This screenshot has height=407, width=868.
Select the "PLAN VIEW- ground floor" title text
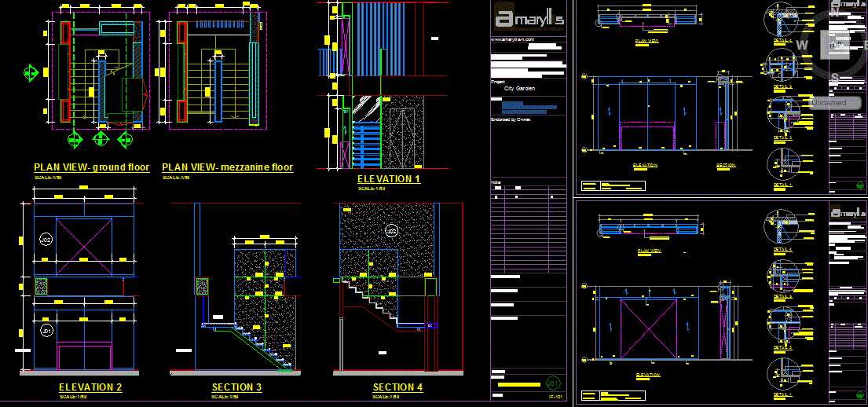coord(91,167)
